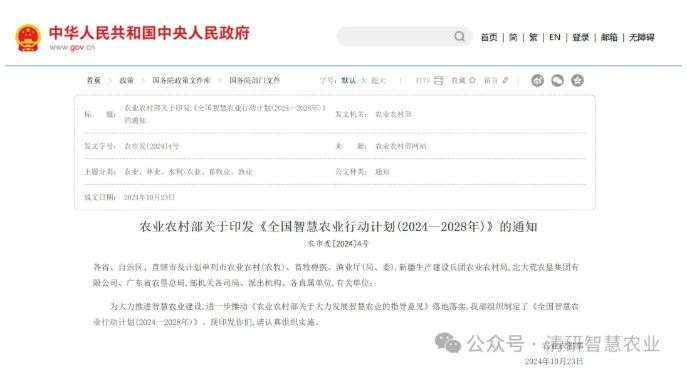Click the pencil icon for 留言
The height and width of the screenshot is (373, 687).
(505, 80)
